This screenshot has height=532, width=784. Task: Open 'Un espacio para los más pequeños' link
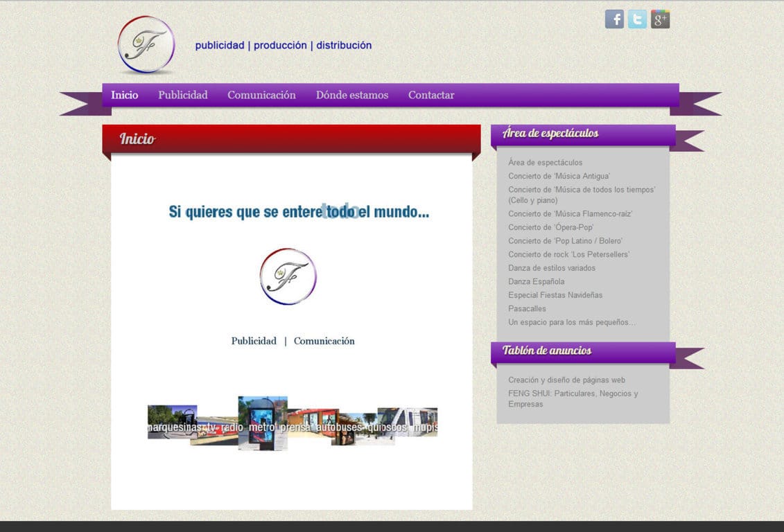pos(572,322)
